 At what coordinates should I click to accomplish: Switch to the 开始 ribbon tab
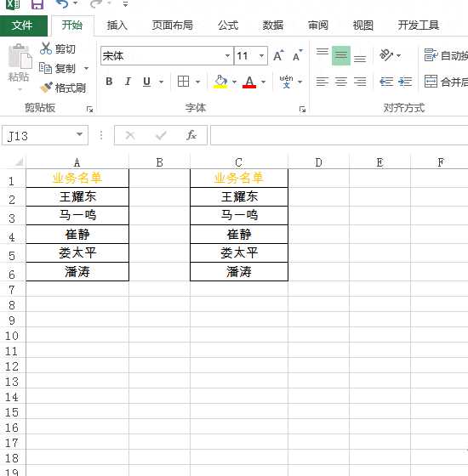pyautogui.click(x=72, y=25)
